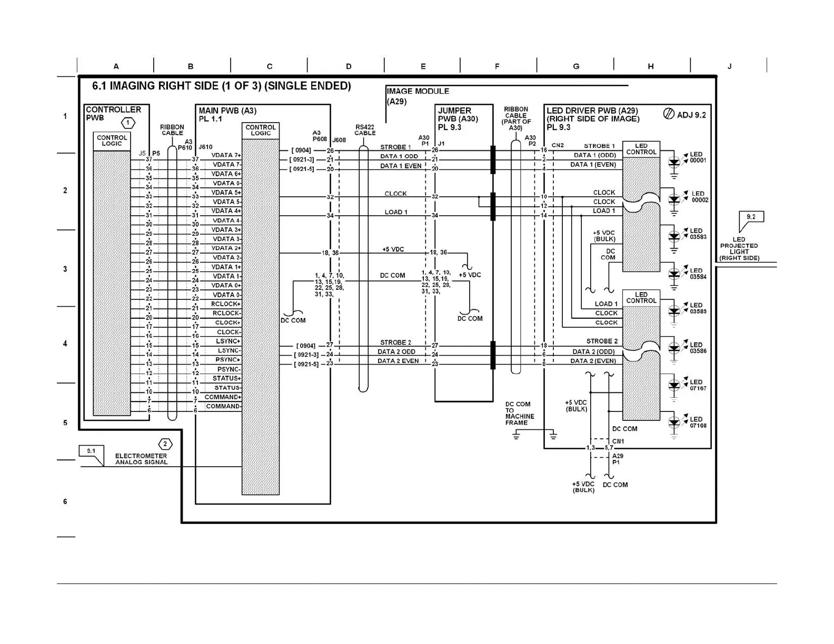
Task: Click the ELECTROMETER ANALOG SIGNAL label
Action: (141, 459)
